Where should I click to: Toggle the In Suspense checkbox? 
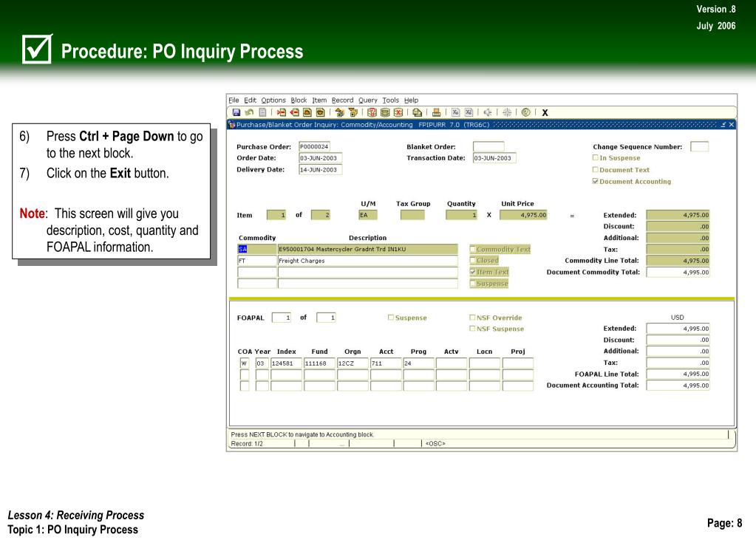coord(596,158)
